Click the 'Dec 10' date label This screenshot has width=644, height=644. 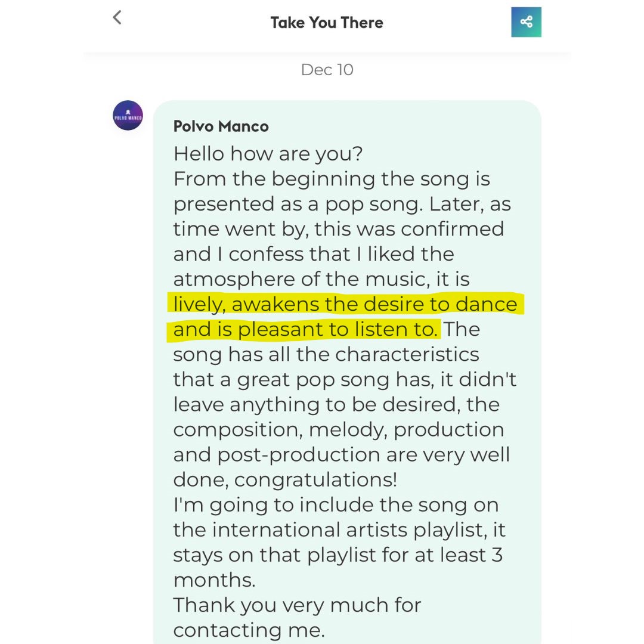[327, 70]
